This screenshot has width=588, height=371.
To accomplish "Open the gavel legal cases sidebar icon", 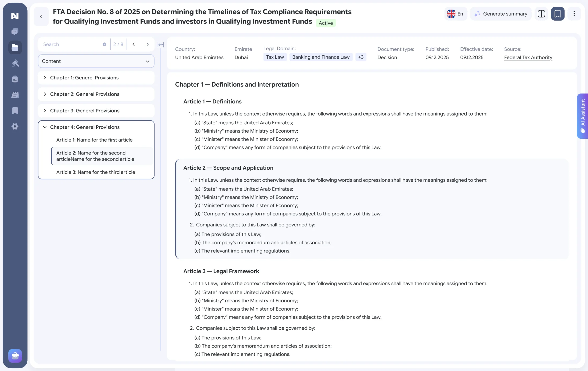I will coord(15,63).
